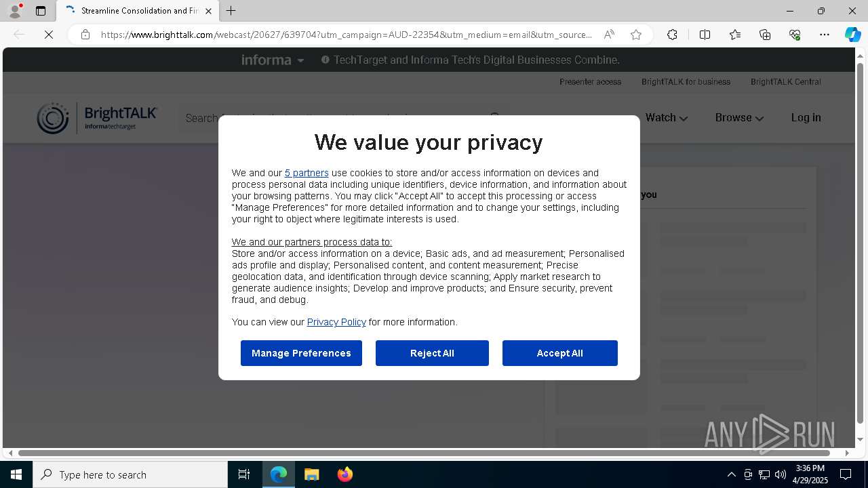Screen dimensions: 868x488
Task: Open the Tab actions menu icon
Action: click(41, 11)
